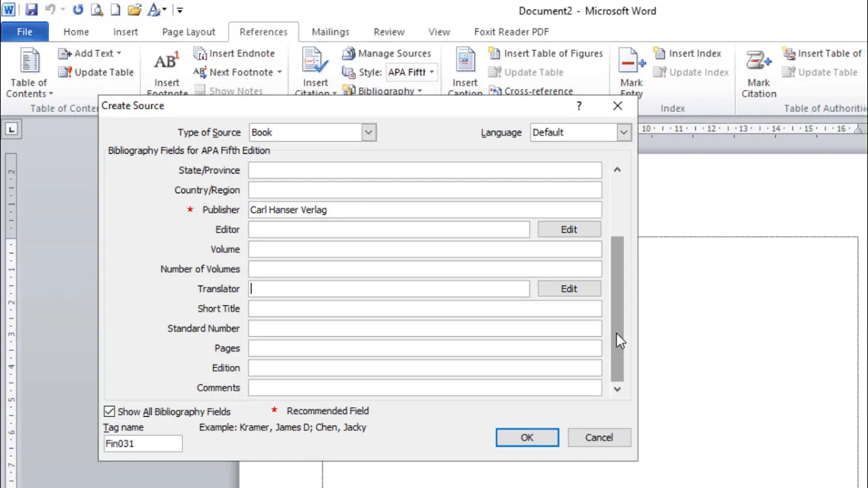This screenshot has width=868, height=488.
Task: Click the Cross-reference command
Action: pos(531,91)
